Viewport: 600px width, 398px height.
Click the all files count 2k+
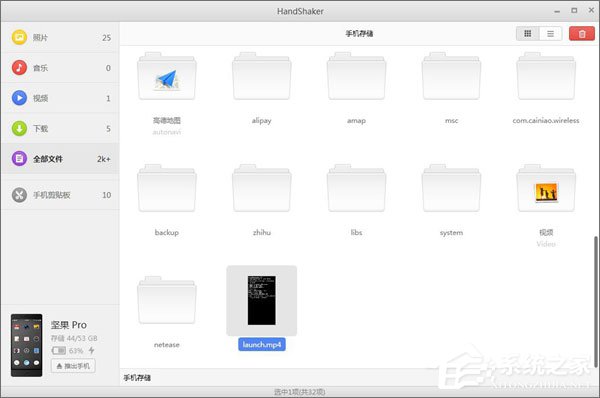104,159
